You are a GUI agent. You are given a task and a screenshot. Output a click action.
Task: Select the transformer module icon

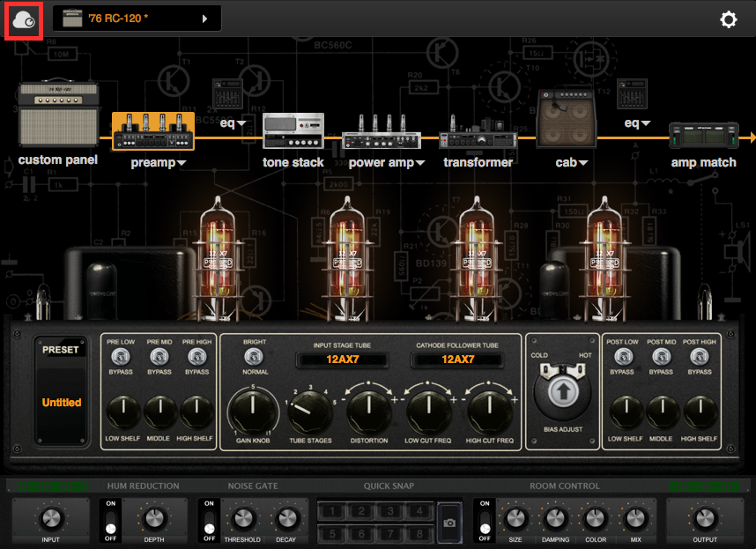(x=478, y=137)
